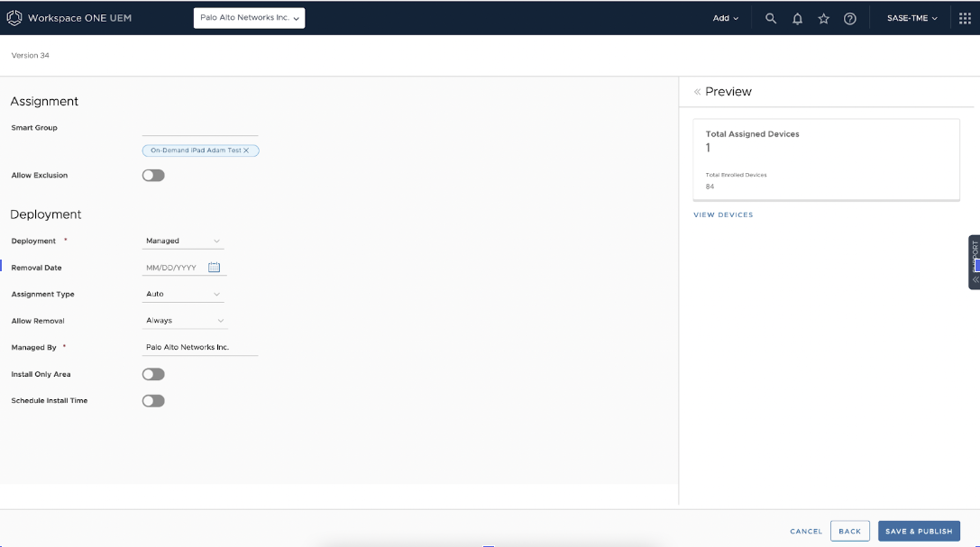Open the calendar picker for Removal Date
This screenshot has height=547, width=980.
pos(215,267)
